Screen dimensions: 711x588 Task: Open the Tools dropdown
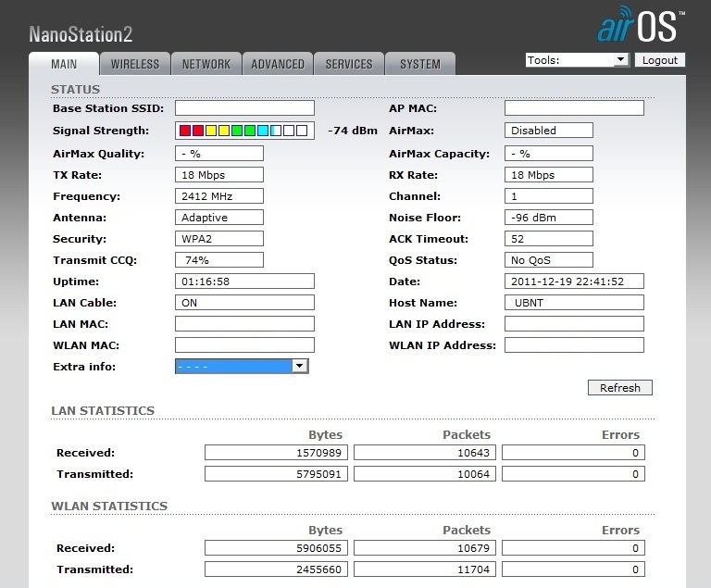pos(577,60)
